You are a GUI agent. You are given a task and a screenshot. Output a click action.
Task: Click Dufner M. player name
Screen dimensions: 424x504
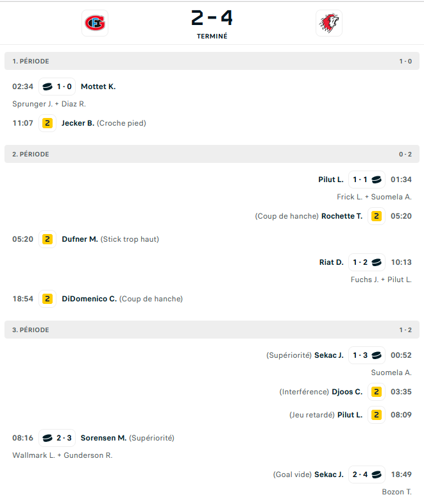80,239
